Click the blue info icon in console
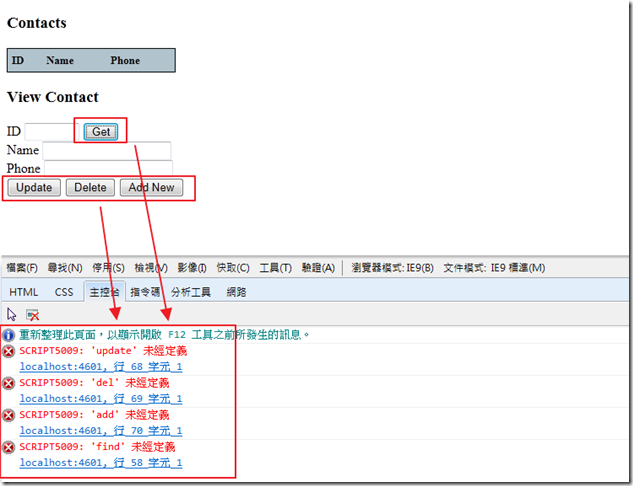 pos(8,335)
